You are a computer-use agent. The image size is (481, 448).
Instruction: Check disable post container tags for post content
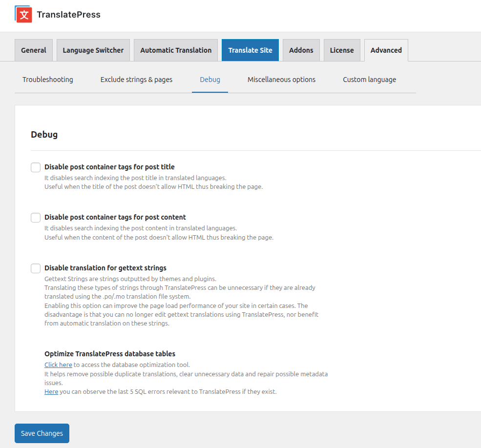[x=35, y=218]
